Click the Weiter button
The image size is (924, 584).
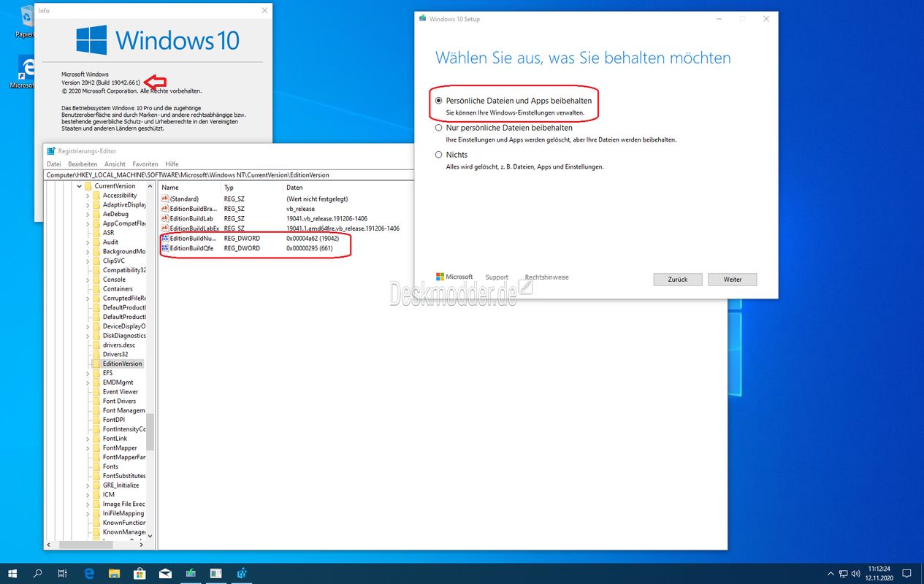[x=733, y=280]
